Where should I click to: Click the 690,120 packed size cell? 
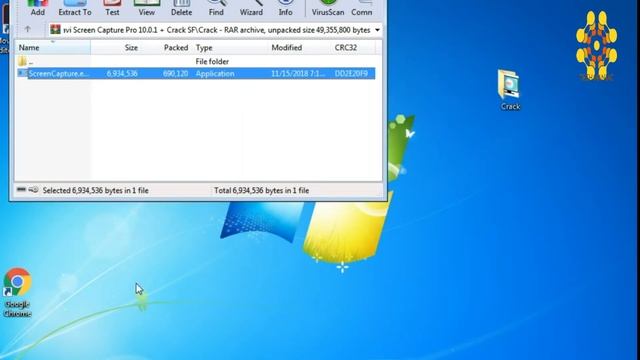[x=176, y=73]
